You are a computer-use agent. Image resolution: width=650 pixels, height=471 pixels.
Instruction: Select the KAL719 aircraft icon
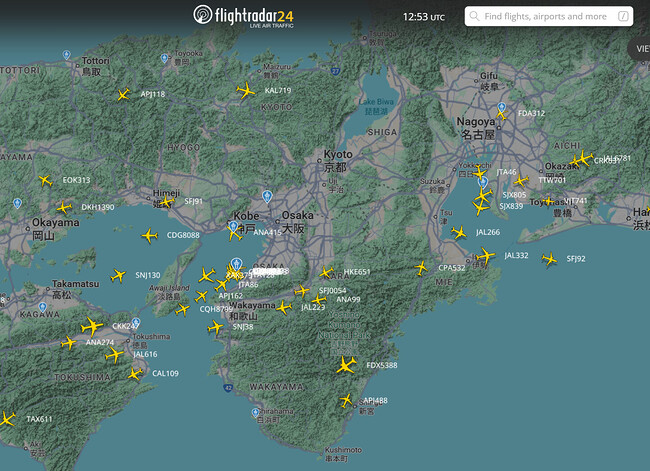pos(246,91)
